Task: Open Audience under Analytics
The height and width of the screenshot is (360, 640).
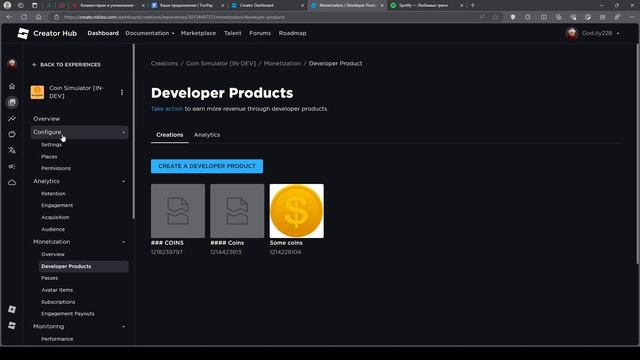Action: pyautogui.click(x=53, y=229)
